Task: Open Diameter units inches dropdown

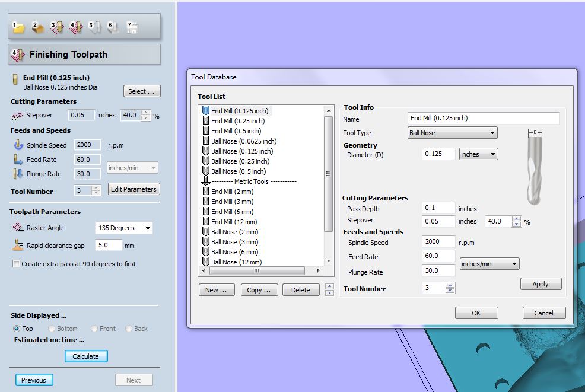Action: tap(478, 154)
